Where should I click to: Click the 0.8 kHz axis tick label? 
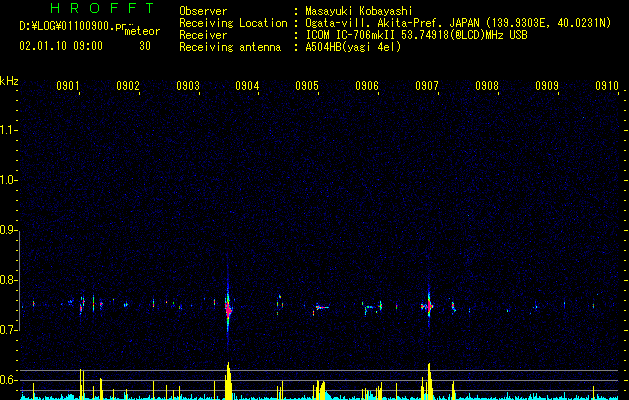pyautogui.click(x=8, y=280)
